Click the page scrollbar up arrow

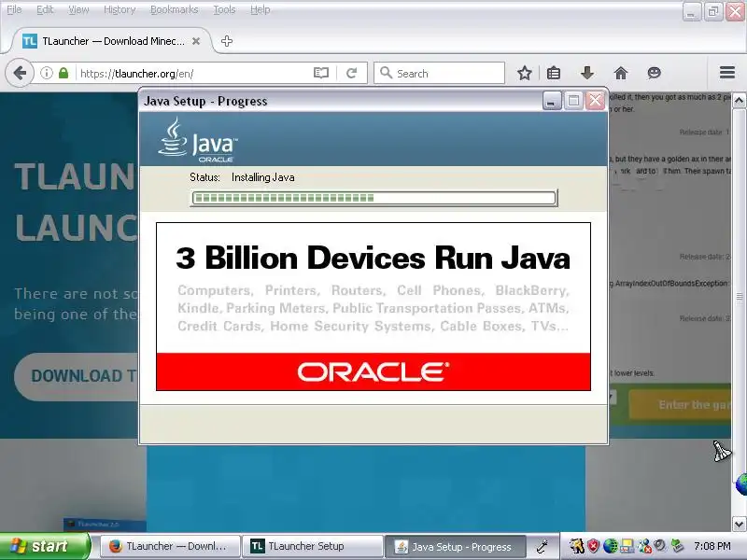tap(739, 101)
